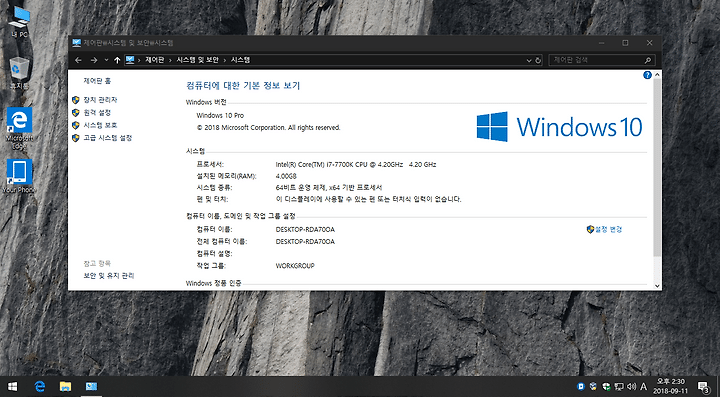Image resolution: width=720 pixels, height=397 pixels.
Task: Go forward with the right arrow
Action: point(94,60)
